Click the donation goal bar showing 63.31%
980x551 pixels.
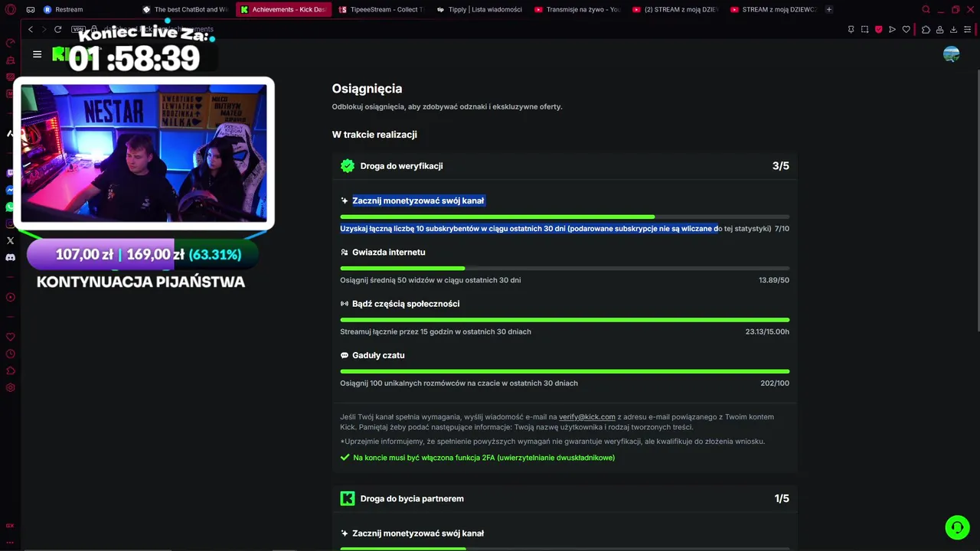142,255
